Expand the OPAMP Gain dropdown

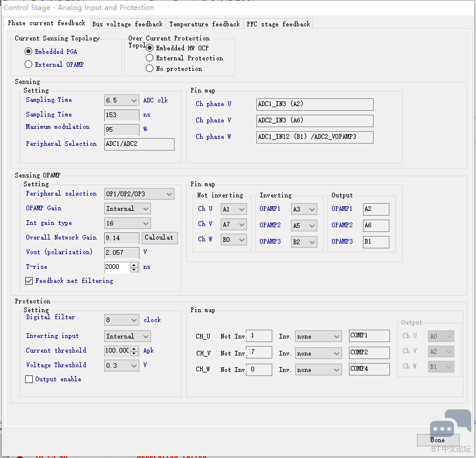[145, 209]
